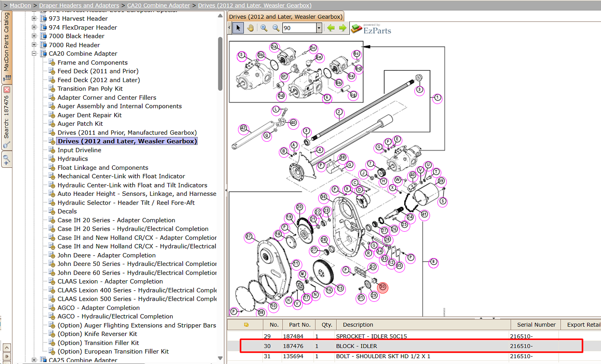Open Draper Headers and Adapters breadcrumb link

coord(79,5)
